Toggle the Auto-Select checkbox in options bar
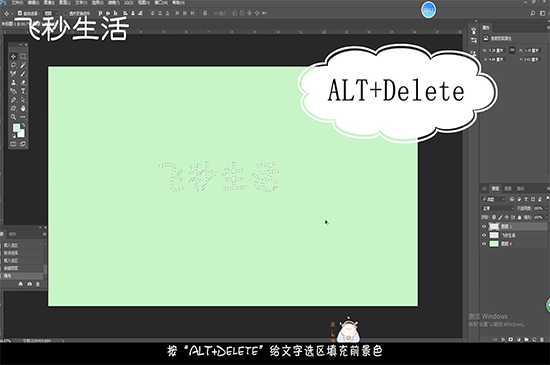Image resolution: width=550 pixels, height=365 pixels. point(20,13)
